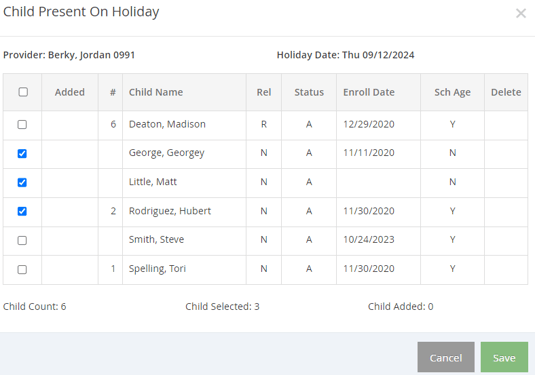This screenshot has width=535, height=375.
Task: Click the Cancel button
Action: coord(446,357)
